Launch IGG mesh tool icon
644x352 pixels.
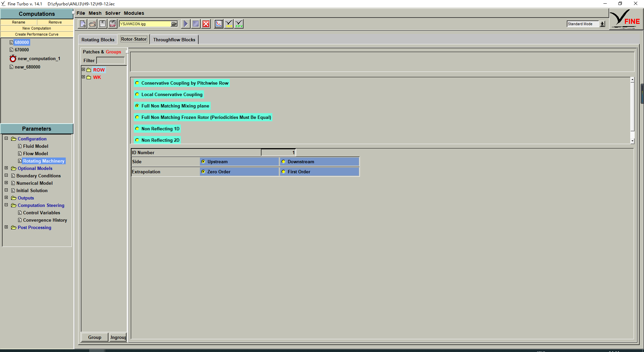click(229, 24)
